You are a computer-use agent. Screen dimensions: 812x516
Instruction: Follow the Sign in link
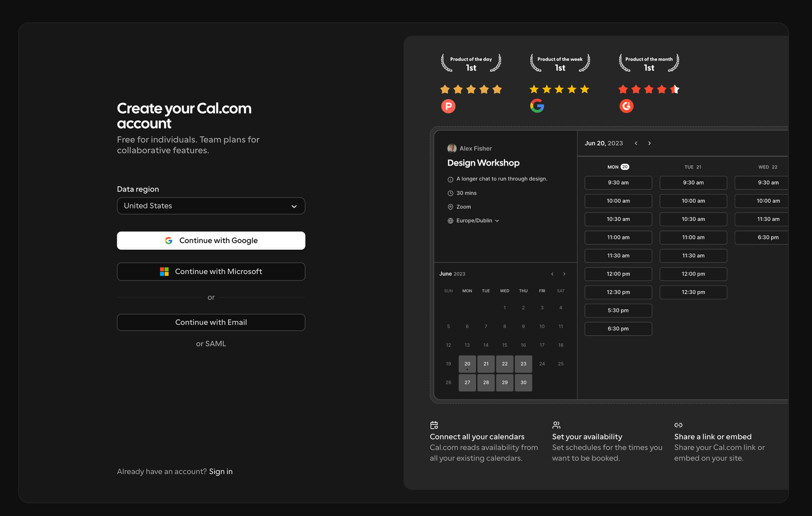coord(221,471)
